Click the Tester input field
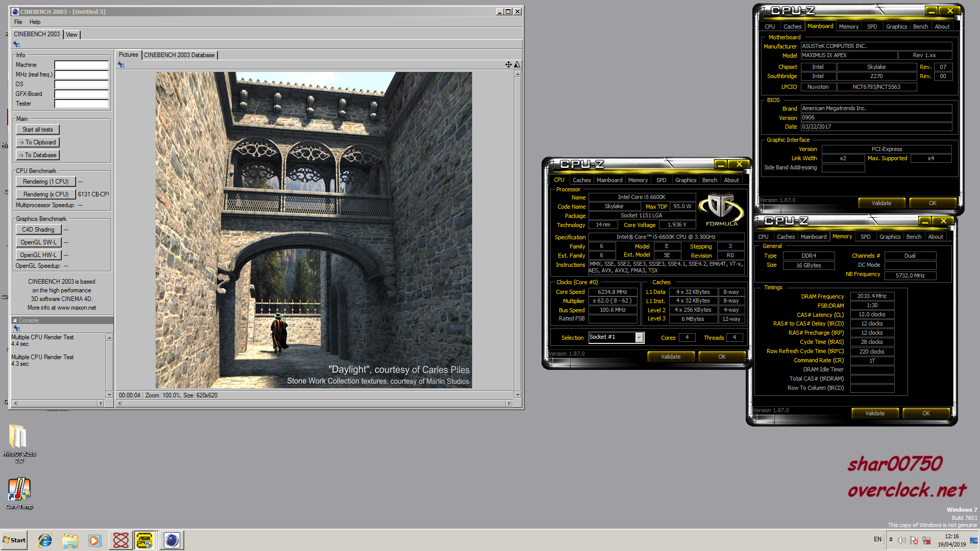The height and width of the screenshot is (551, 980). [82, 104]
